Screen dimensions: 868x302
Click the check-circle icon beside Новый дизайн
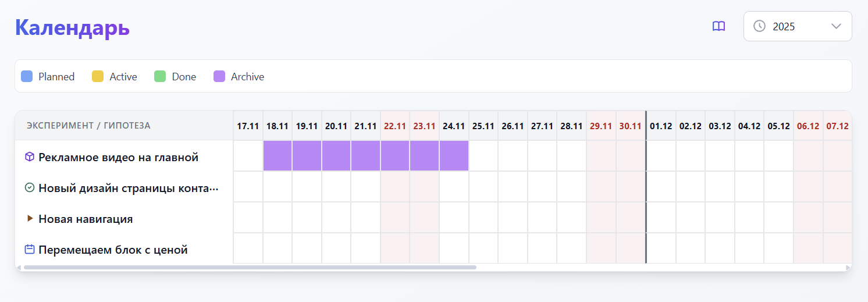(30, 188)
